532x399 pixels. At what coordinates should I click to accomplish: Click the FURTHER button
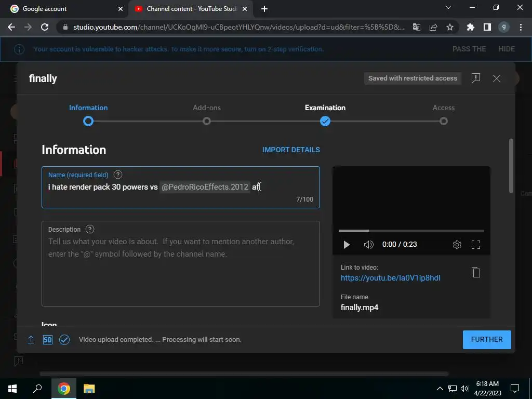[487, 340]
